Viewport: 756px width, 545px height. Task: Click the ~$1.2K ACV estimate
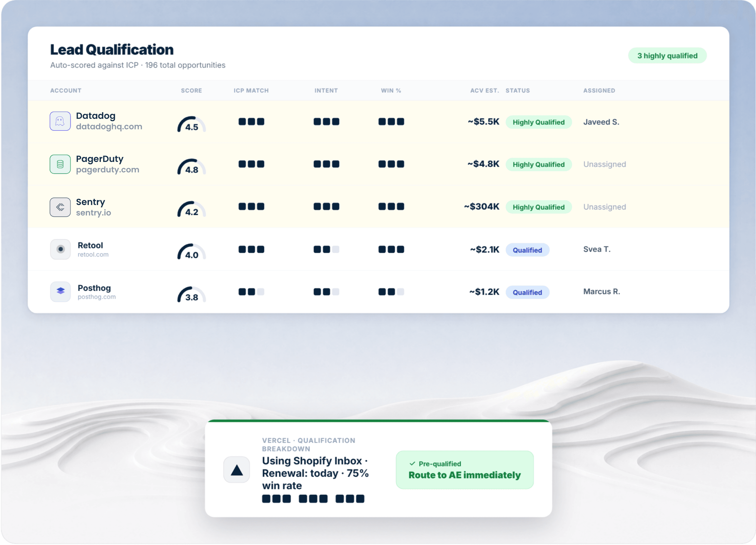point(484,292)
